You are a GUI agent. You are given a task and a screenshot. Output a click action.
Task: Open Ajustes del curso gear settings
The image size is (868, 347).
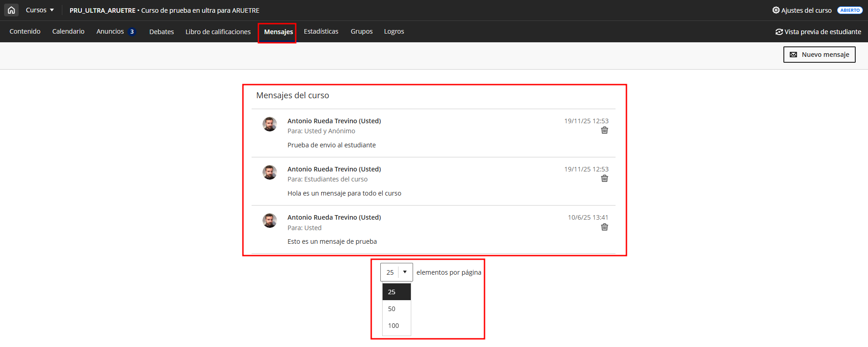(802, 10)
